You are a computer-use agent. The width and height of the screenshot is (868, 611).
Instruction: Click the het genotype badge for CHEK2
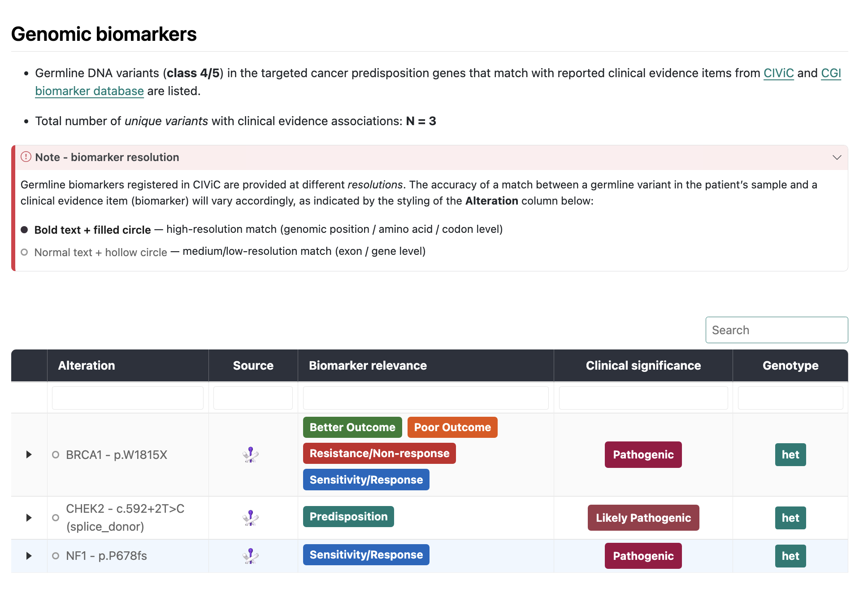[x=790, y=518]
